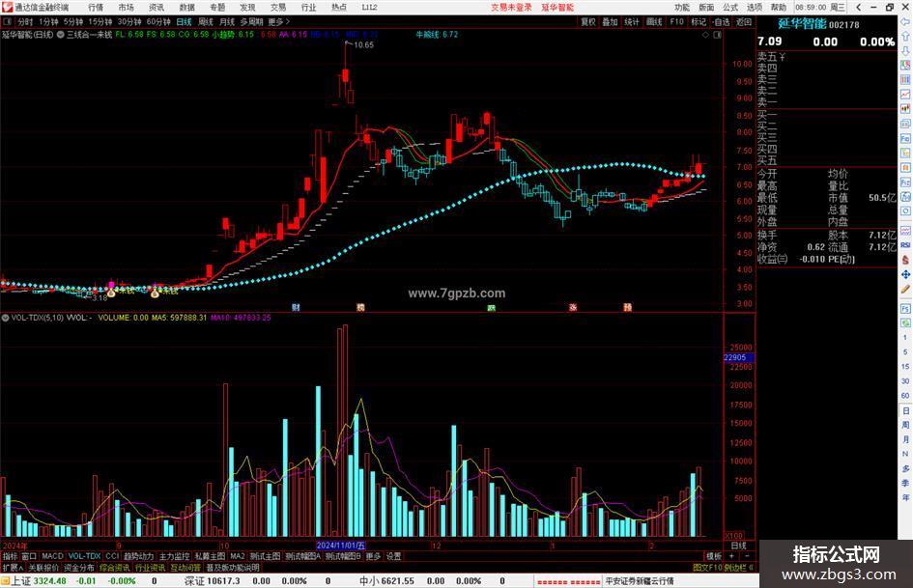The image size is (913, 588).
Task: Toggle the 三线合一 indicator dropdown circle
Action: (60, 35)
